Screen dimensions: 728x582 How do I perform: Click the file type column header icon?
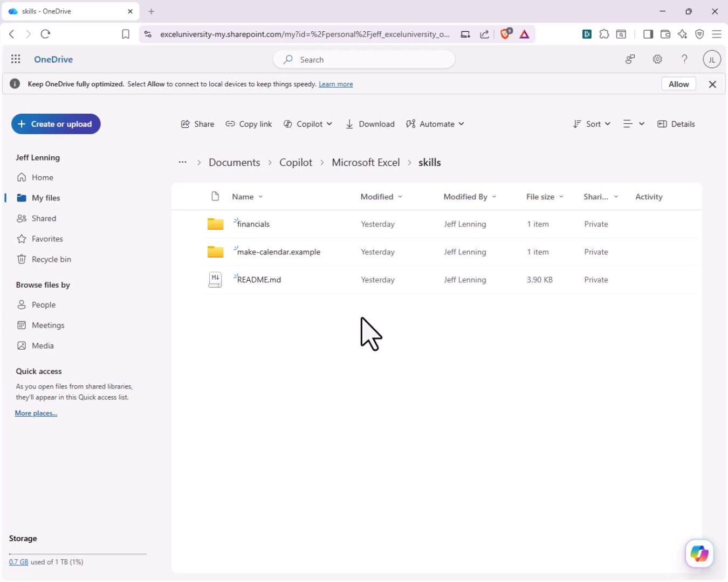click(215, 196)
